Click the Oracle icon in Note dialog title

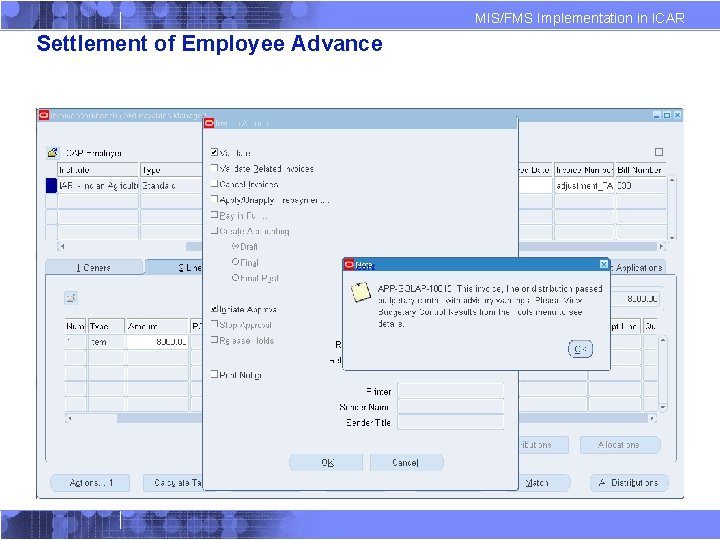point(349,264)
